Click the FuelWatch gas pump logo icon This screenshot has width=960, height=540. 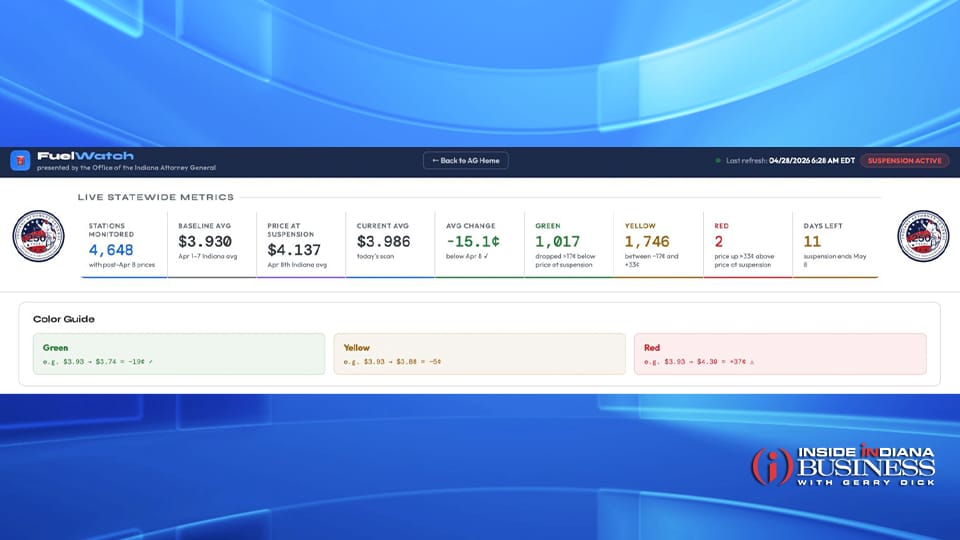tap(20, 160)
